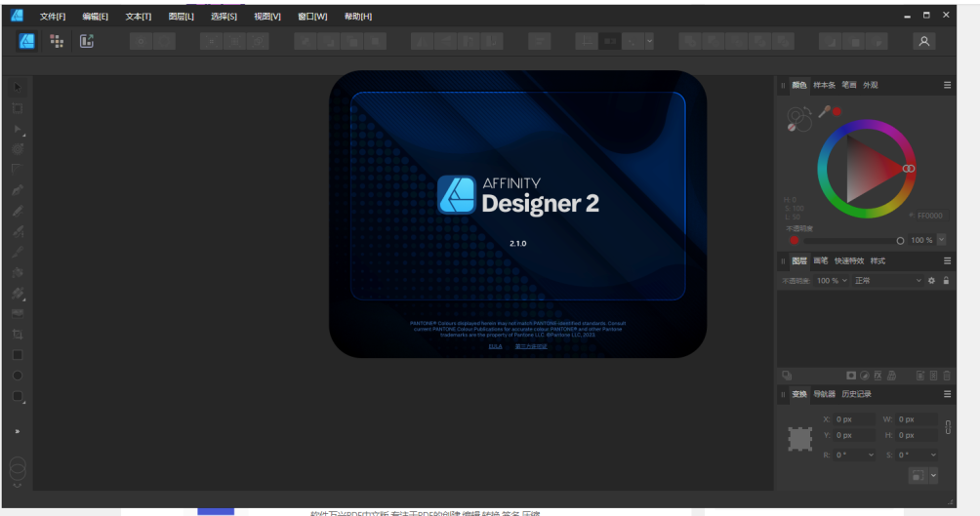Screen dimensions: 980x516
Task: Open the 窗口[W] menu
Action: point(312,17)
